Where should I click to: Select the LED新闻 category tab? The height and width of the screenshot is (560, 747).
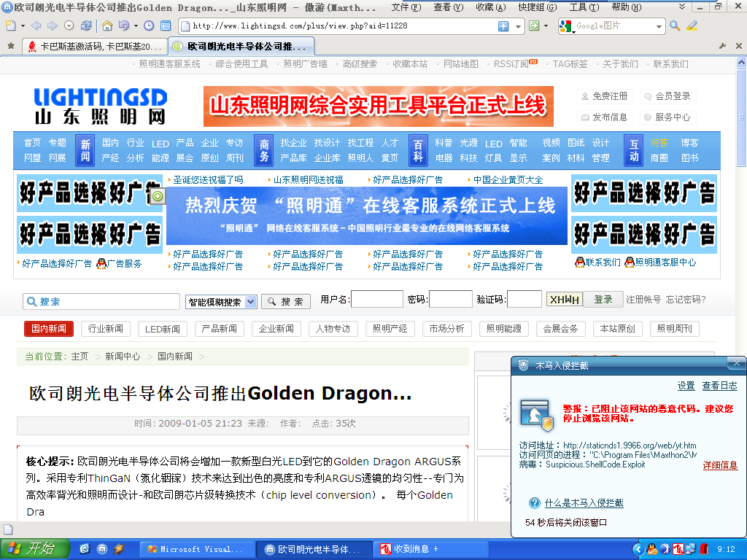coord(163,329)
